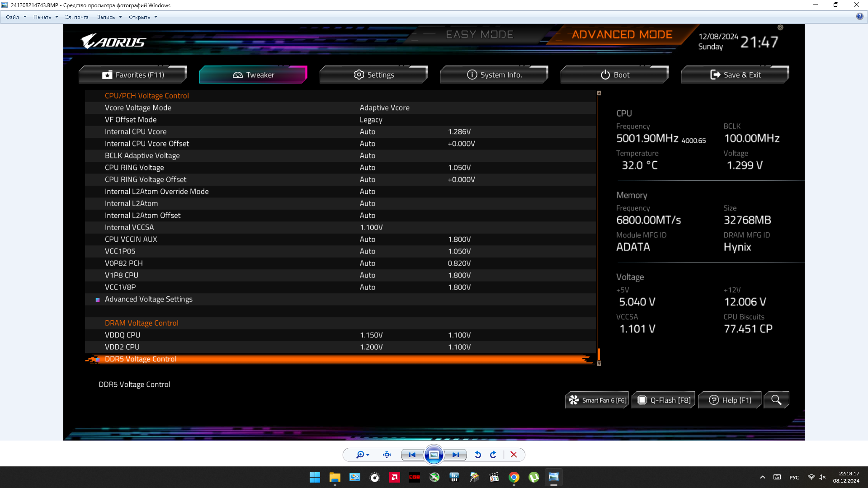Open the Файл dropdown menu
The height and width of the screenshot is (488, 868).
16,17
